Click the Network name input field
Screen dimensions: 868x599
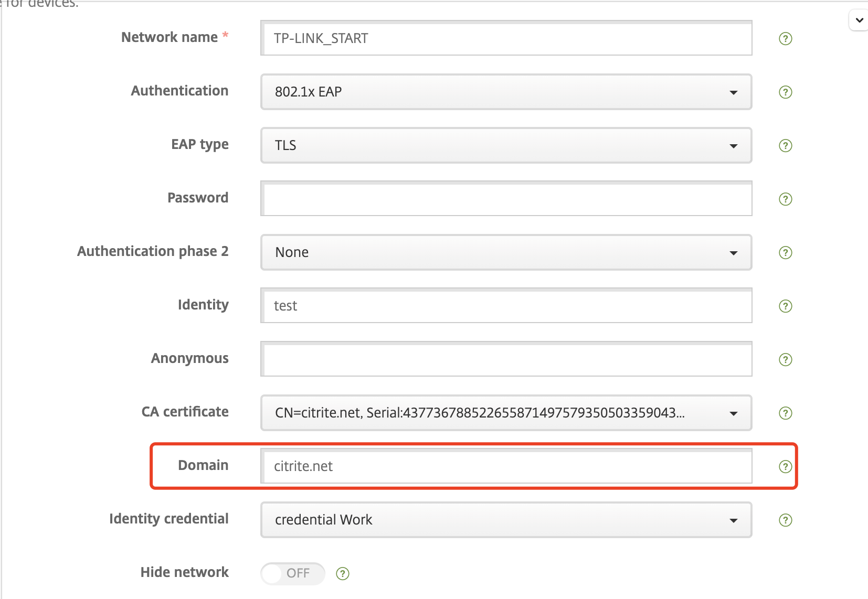tap(506, 38)
